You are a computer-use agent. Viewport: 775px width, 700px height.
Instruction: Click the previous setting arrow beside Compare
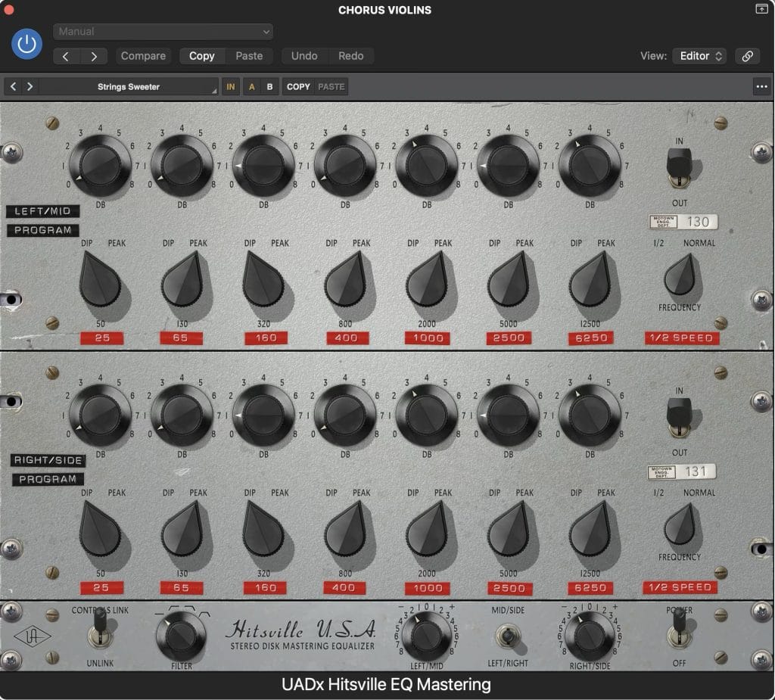tap(66, 56)
